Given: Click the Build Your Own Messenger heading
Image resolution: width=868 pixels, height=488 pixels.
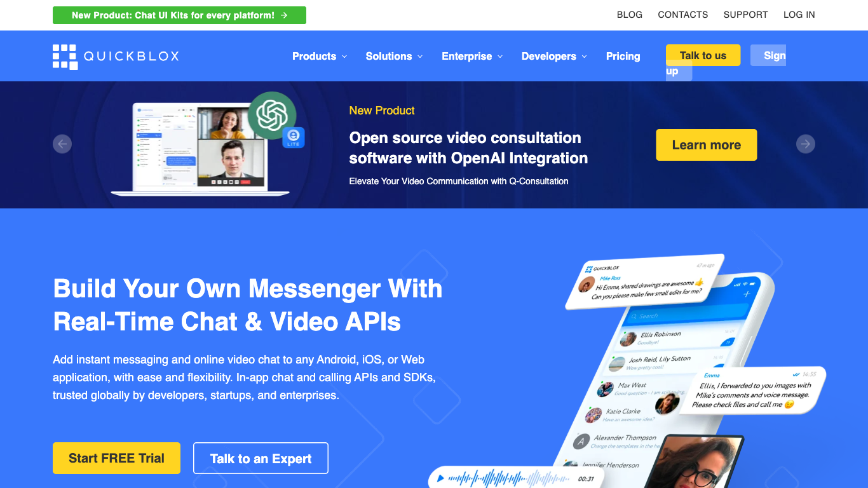Looking at the screenshot, I should (248, 305).
